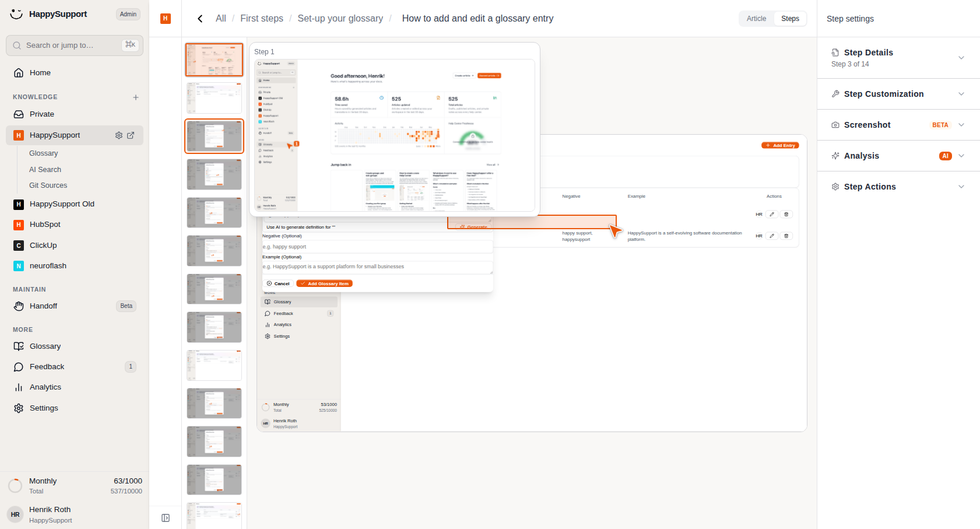Screen dimensions: 980x529
Task: Select the black HappySupport Old icon
Action: coord(19,204)
